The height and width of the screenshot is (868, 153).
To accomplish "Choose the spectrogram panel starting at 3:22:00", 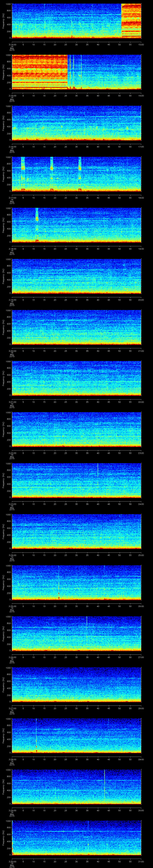I will [77, 429].
